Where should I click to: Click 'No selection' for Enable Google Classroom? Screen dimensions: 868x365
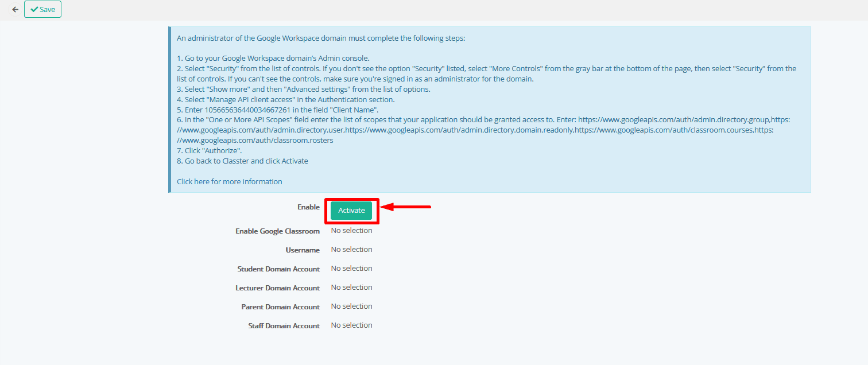[351, 231]
